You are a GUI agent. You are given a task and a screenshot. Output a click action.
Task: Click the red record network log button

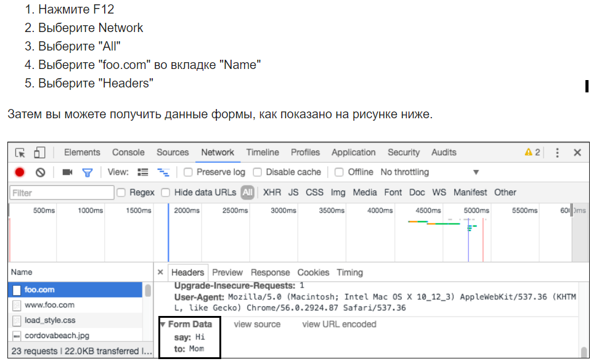[x=20, y=172]
